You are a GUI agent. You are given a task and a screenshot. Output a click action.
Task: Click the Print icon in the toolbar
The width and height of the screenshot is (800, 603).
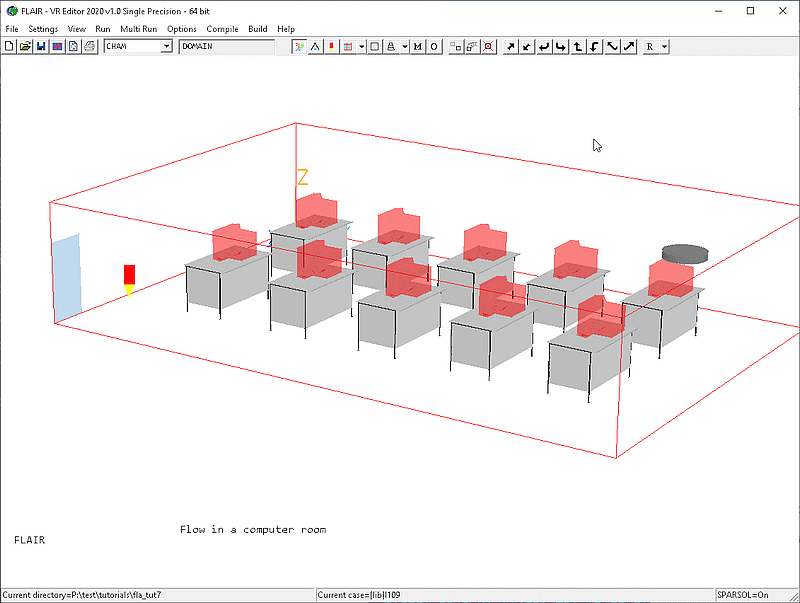89,46
